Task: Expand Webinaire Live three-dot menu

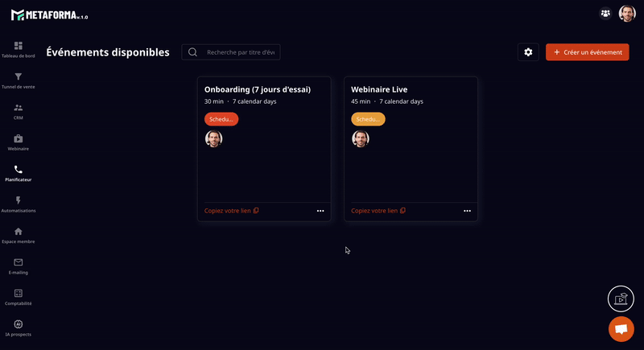Action: click(467, 211)
